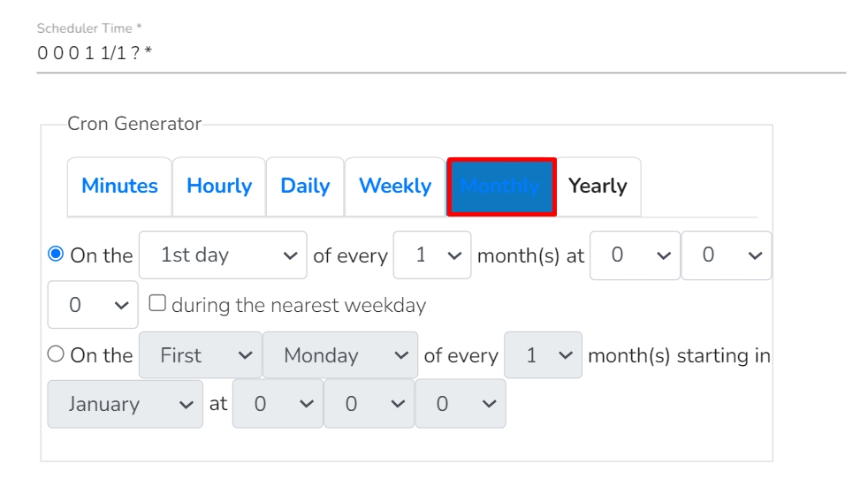Open the 'Monday' weekday dropdown

(x=340, y=355)
